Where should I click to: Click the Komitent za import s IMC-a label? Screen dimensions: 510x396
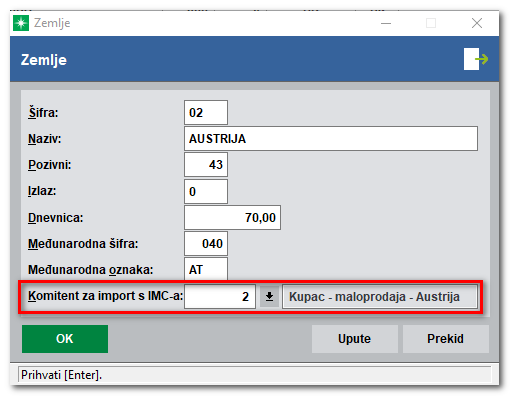(x=106, y=296)
